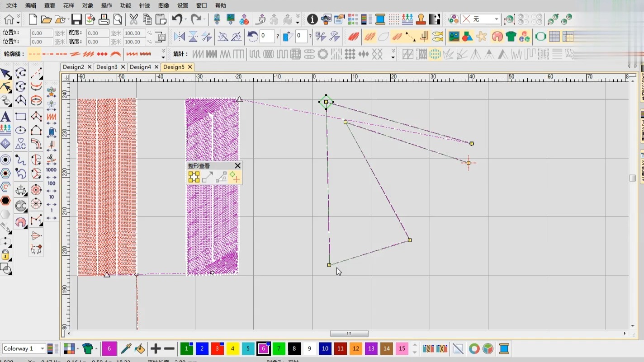Click the lock object icon
The image size is (644, 362).
(x=5, y=255)
